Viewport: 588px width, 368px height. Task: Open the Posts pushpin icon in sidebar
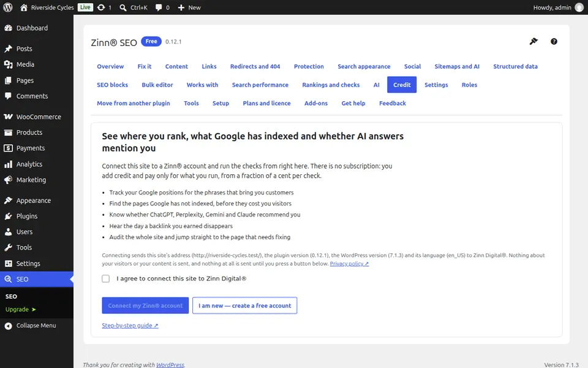8,49
